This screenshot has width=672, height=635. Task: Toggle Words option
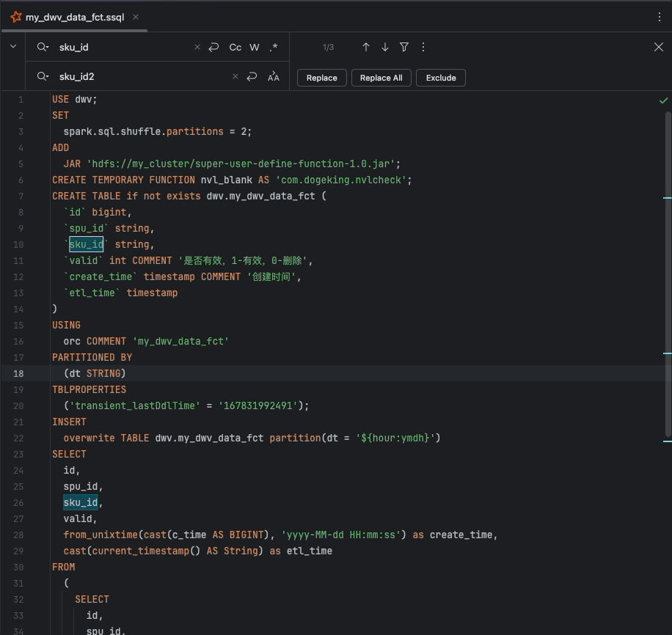click(x=255, y=47)
